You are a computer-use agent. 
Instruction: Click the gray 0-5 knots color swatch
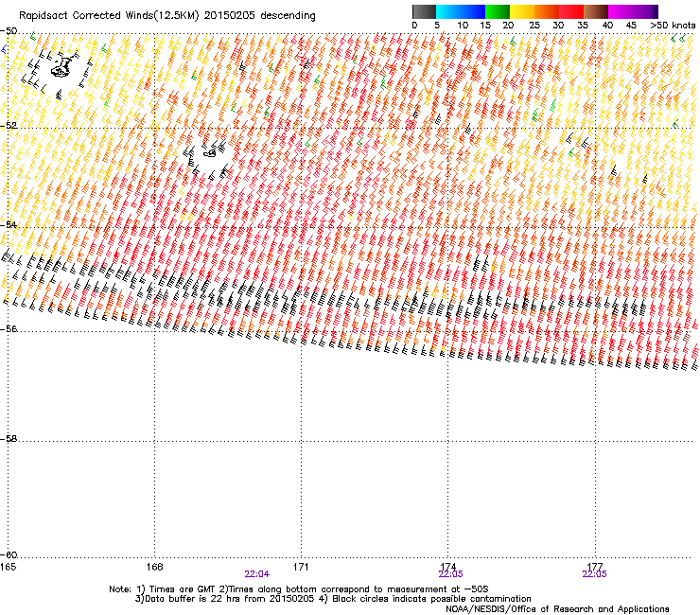click(424, 11)
